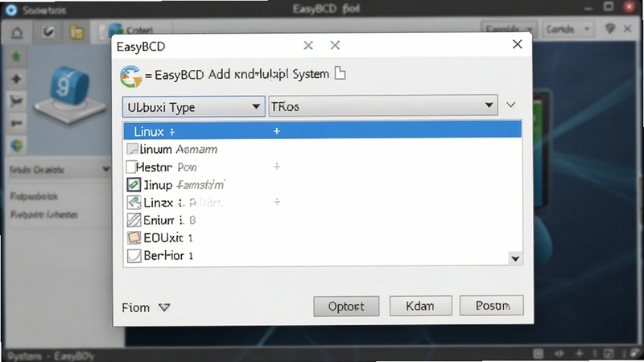This screenshot has height=362, width=644.
Task: Click the grid icon in bottom status bar
Action: [538, 353]
